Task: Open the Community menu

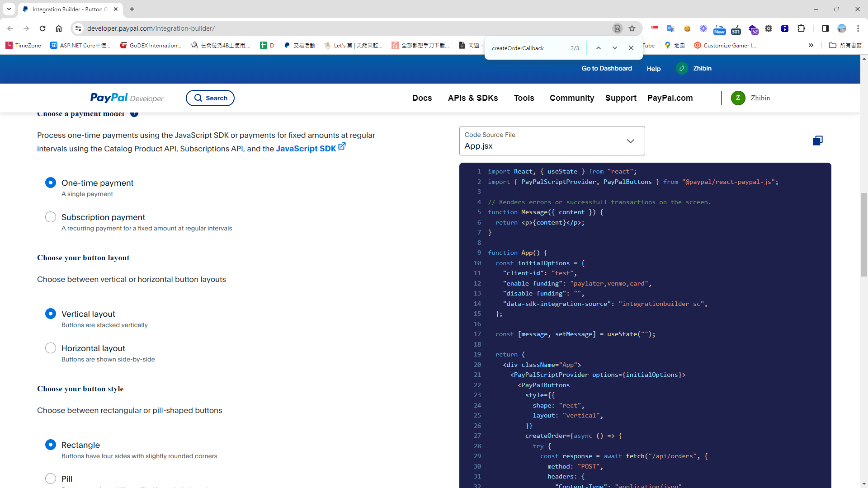Action: 571,98
